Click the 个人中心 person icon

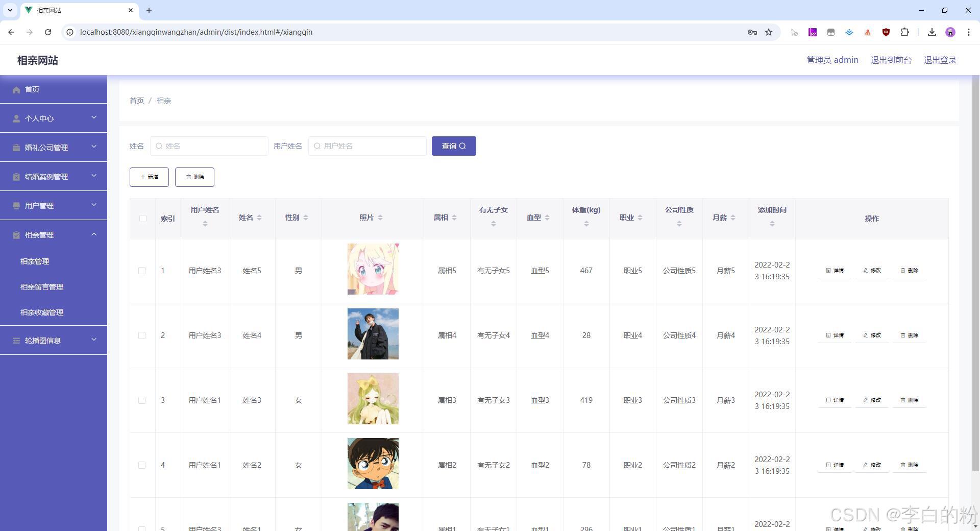16,119
